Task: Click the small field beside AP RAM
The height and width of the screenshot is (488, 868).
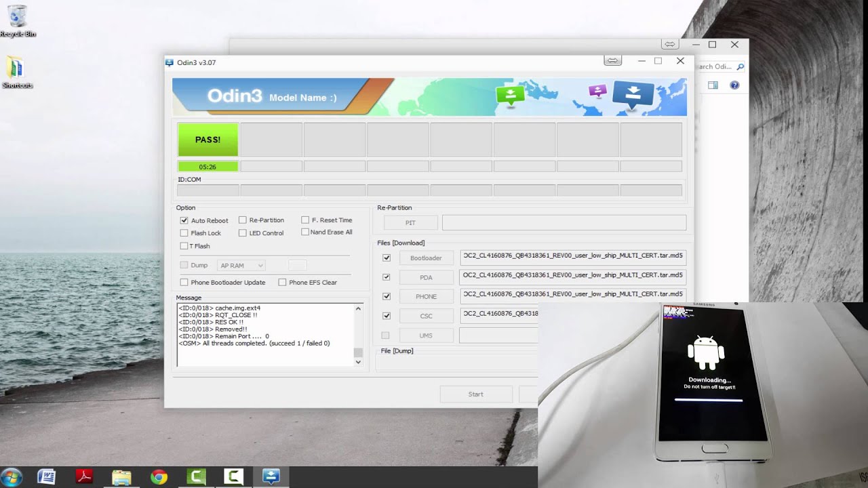Action: coord(297,266)
